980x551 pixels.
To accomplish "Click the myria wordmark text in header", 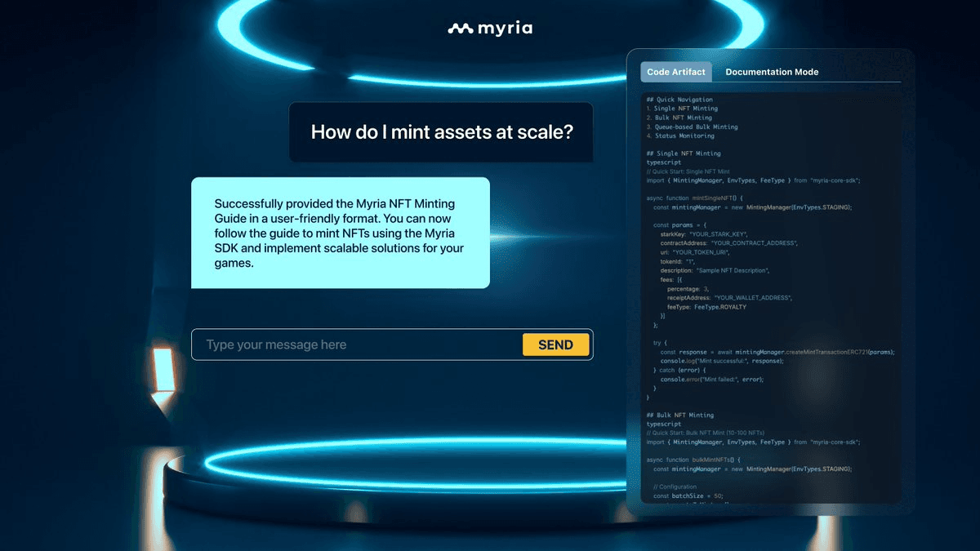I will (x=504, y=29).
